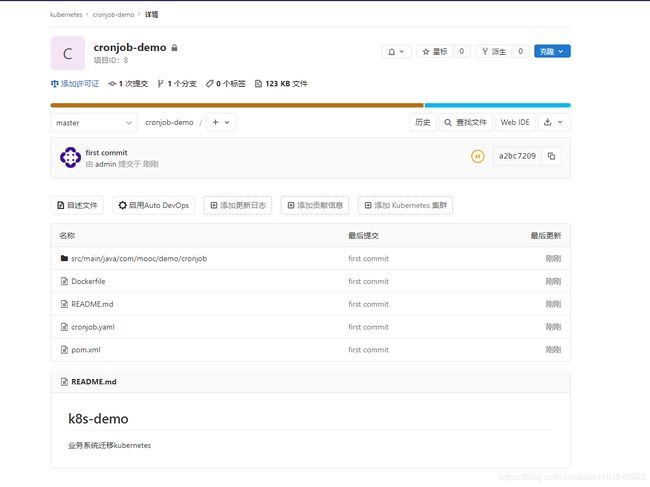Open the 123 KB 文件 files link
This screenshot has width=650, height=487.
pos(281,84)
